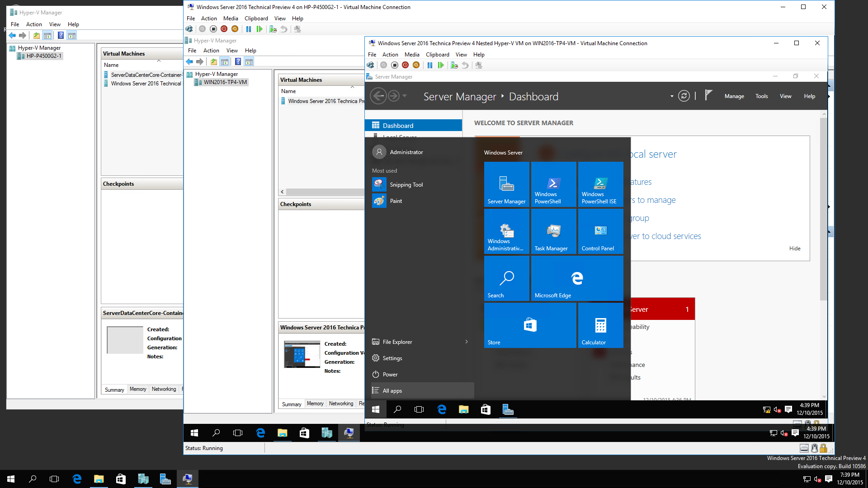Click the red Turn Off icon in VM toolbar
868x488 pixels.
(x=405, y=65)
